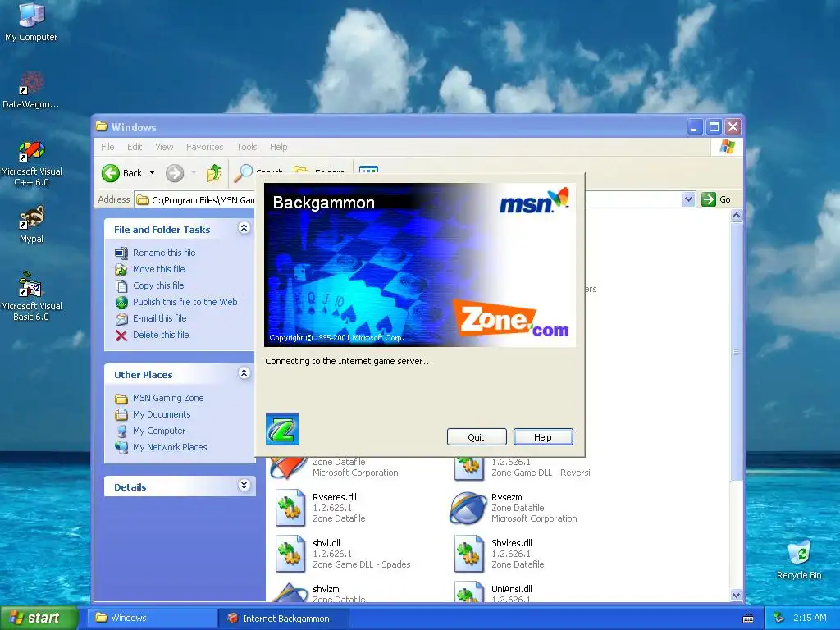Viewport: 840px width, 630px height.
Task: Launch Microsoft Visual Basic 6.0 shortcut
Action: (x=31, y=296)
